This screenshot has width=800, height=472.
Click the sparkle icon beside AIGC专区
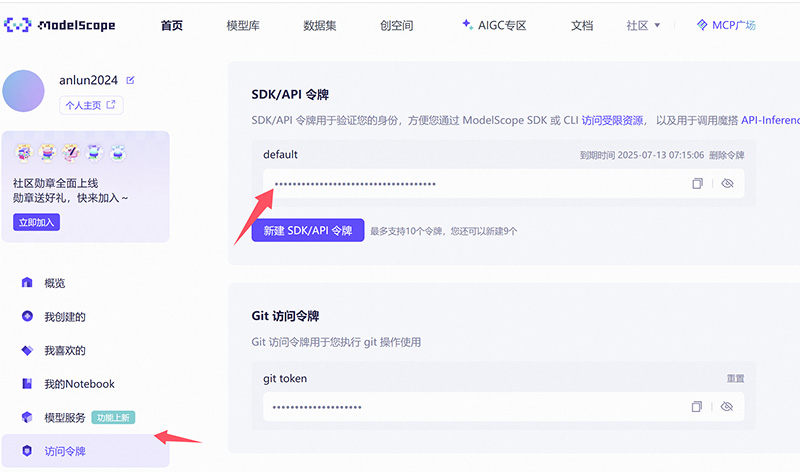click(467, 24)
